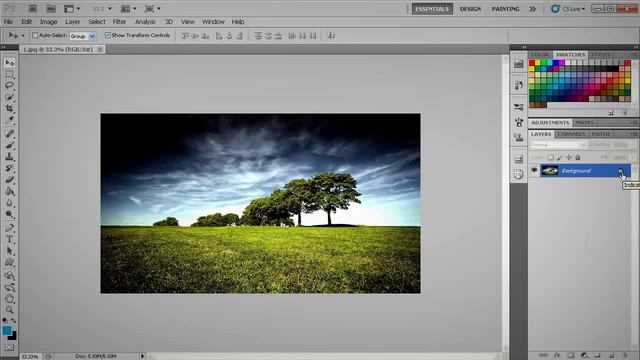Open the Filter menu

[119, 22]
